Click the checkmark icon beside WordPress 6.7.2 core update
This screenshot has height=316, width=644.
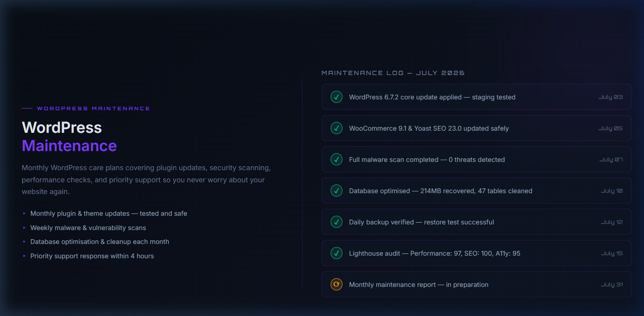(x=336, y=97)
